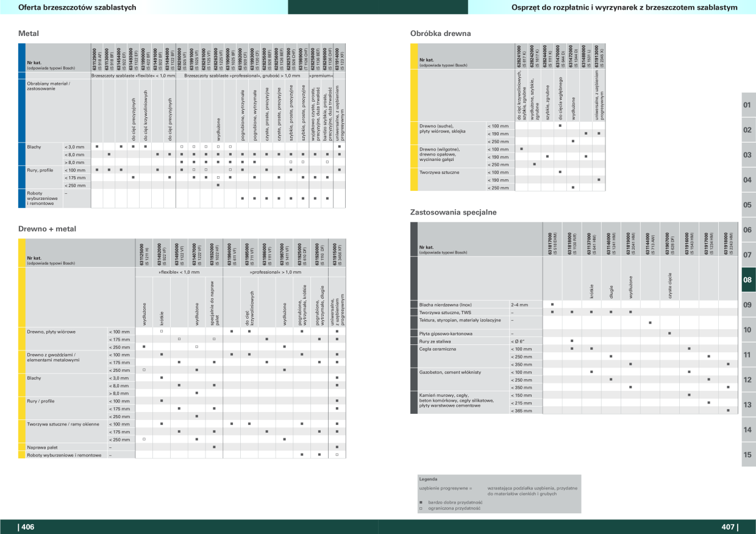
Task: Click 'do cięcia wgłębnego' column description
Action: pos(560,98)
